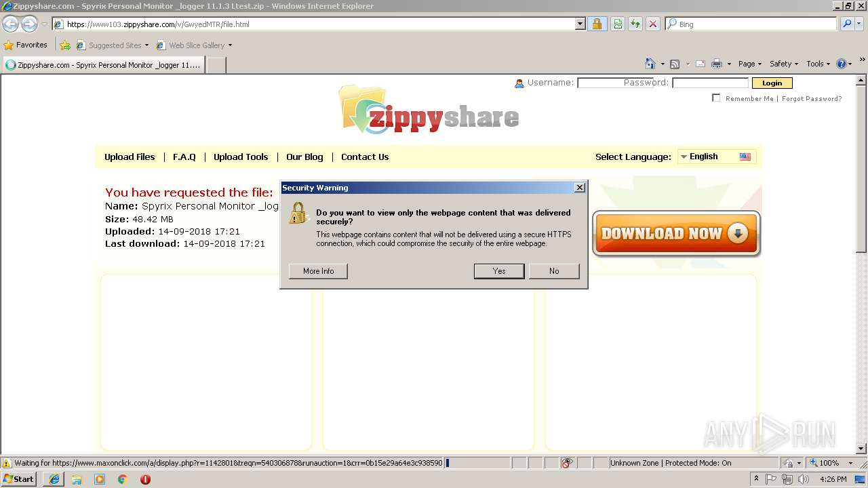868x488 pixels.
Task: Click the Username input field
Action: pos(615,83)
